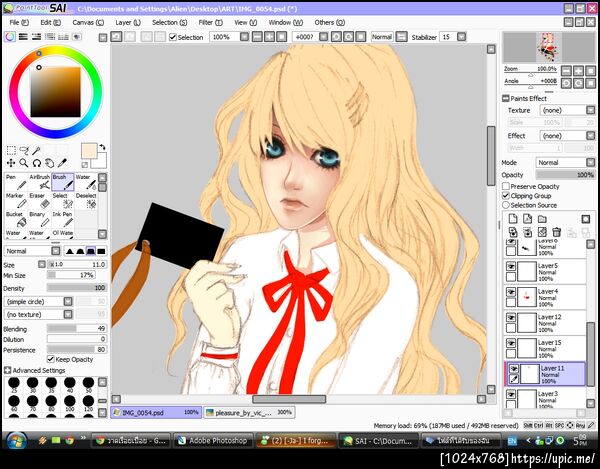Activate the magic wand tool
The width and height of the screenshot is (600, 469).
[x=36, y=150]
